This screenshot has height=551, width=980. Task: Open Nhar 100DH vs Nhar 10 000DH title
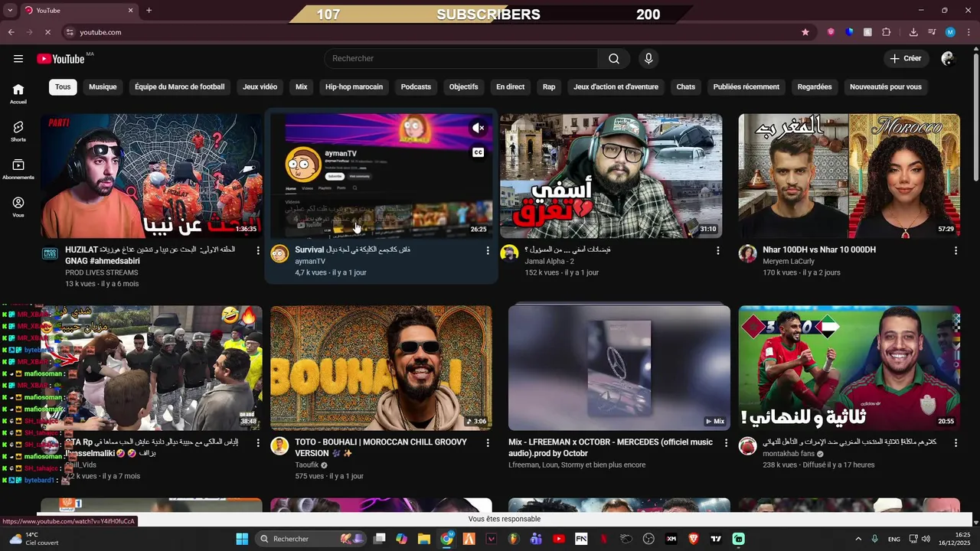pyautogui.click(x=819, y=249)
